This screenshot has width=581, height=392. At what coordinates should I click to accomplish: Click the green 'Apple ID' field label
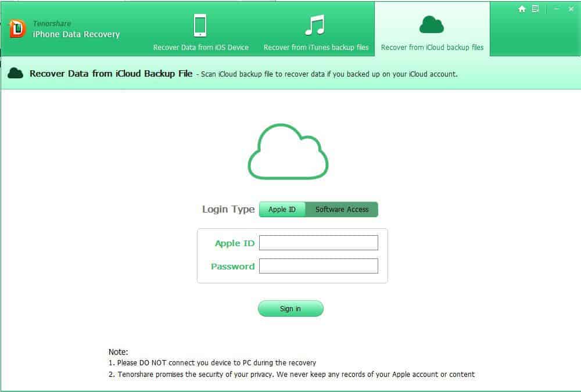(235, 243)
